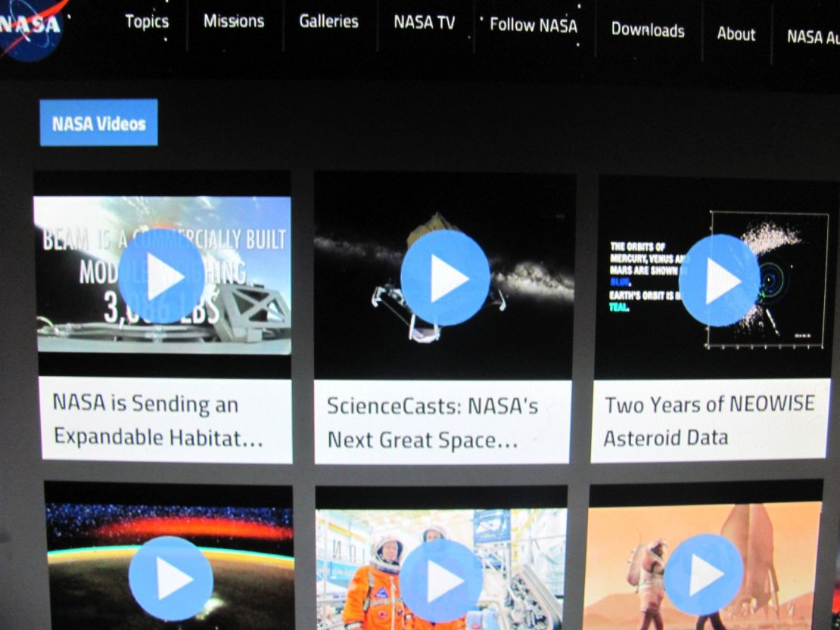The width and height of the screenshot is (840, 630).
Task: Open the Galleries menu
Action: tap(328, 21)
